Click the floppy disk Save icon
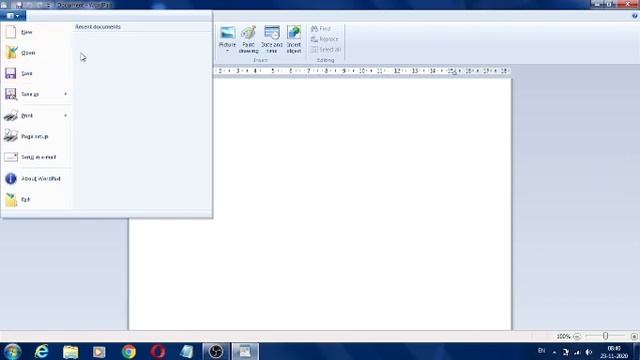The height and width of the screenshot is (360, 640). [x=11, y=73]
